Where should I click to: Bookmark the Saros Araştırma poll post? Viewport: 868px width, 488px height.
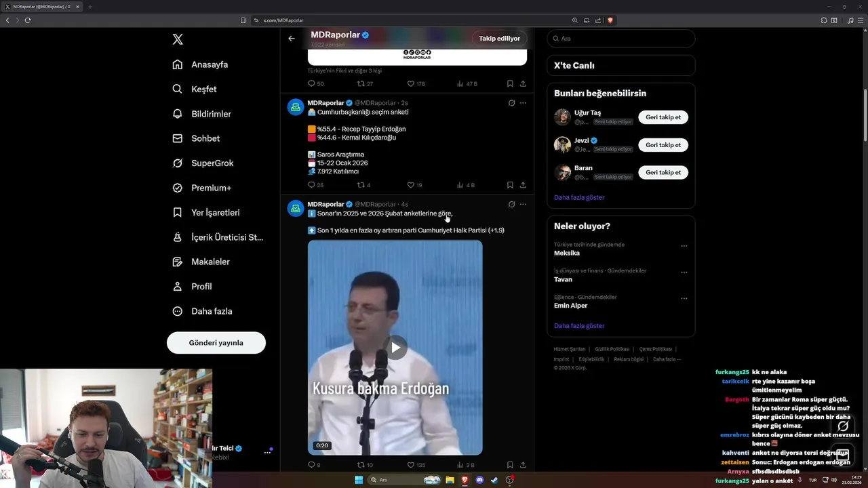click(x=510, y=185)
